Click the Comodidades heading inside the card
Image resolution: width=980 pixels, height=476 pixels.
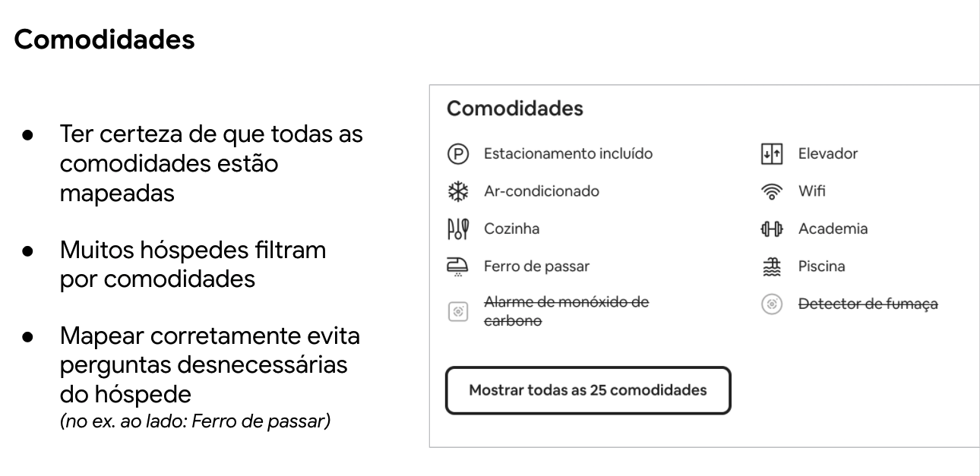coord(514,109)
